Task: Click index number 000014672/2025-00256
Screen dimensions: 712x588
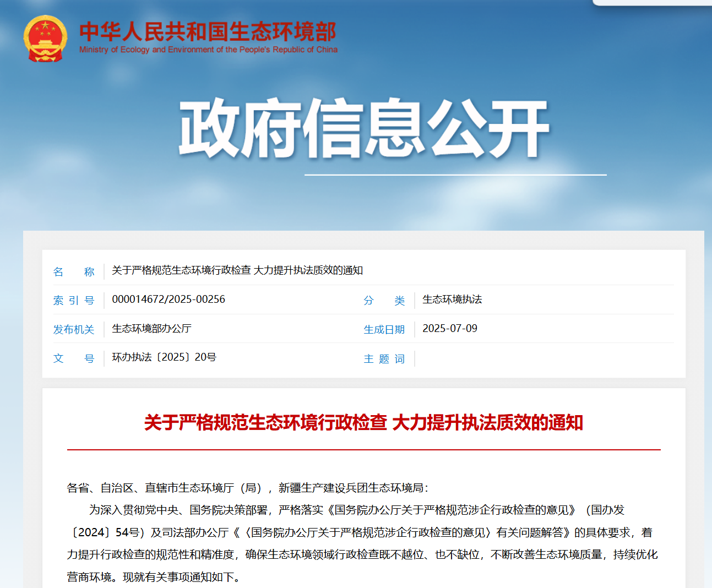Action: click(169, 300)
